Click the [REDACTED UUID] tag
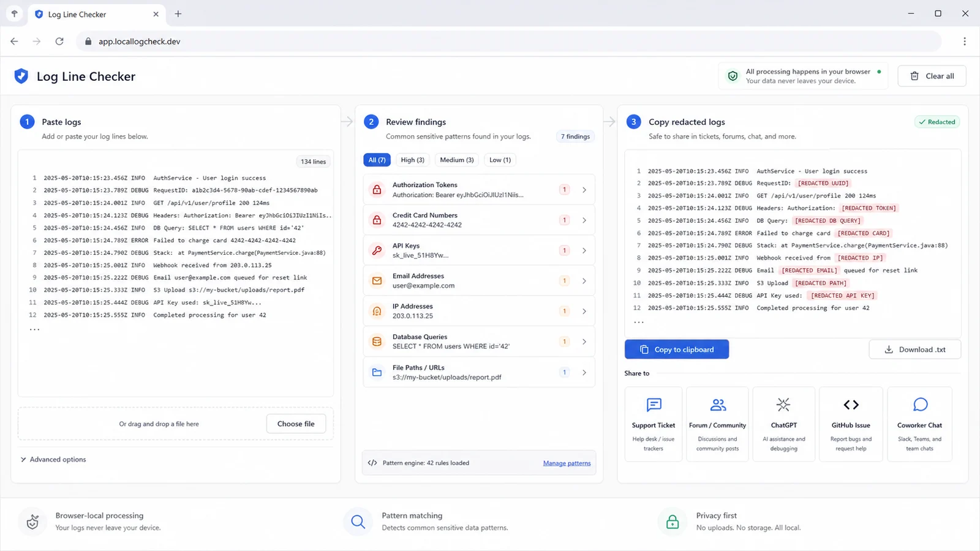The width and height of the screenshot is (980, 551). 823,183
